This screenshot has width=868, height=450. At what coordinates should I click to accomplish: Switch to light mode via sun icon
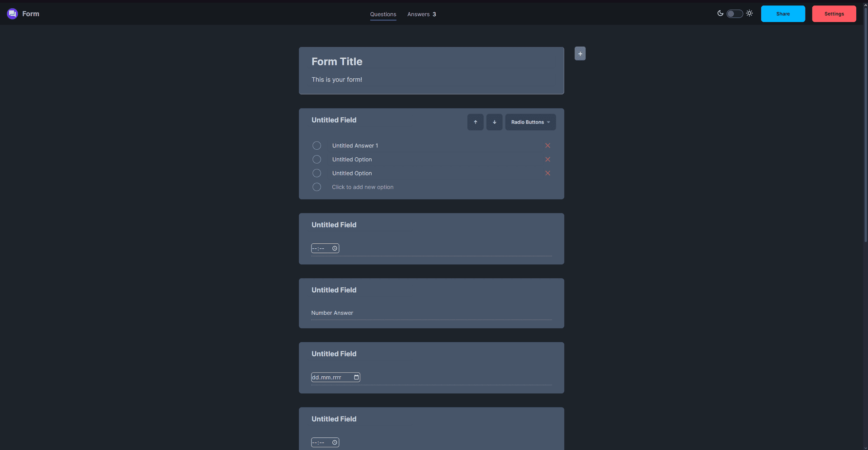[749, 13]
